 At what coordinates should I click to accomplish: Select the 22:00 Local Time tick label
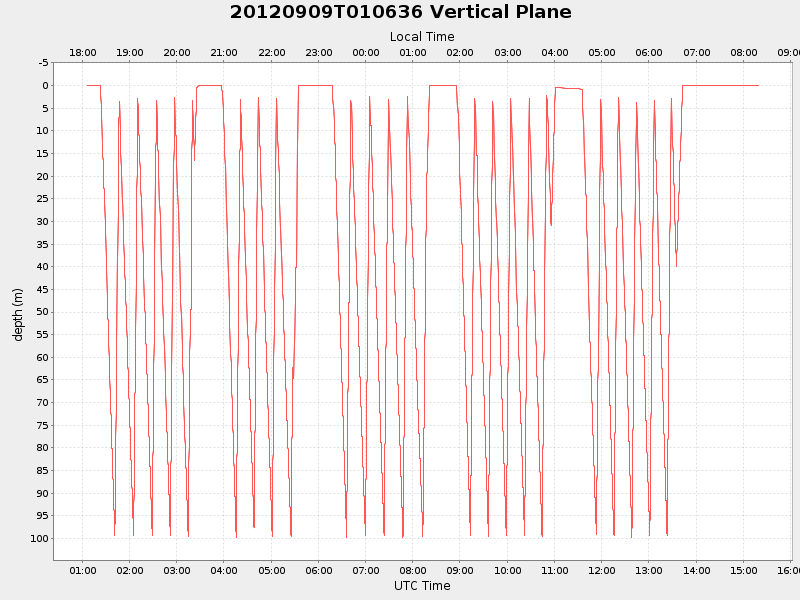pos(271,53)
